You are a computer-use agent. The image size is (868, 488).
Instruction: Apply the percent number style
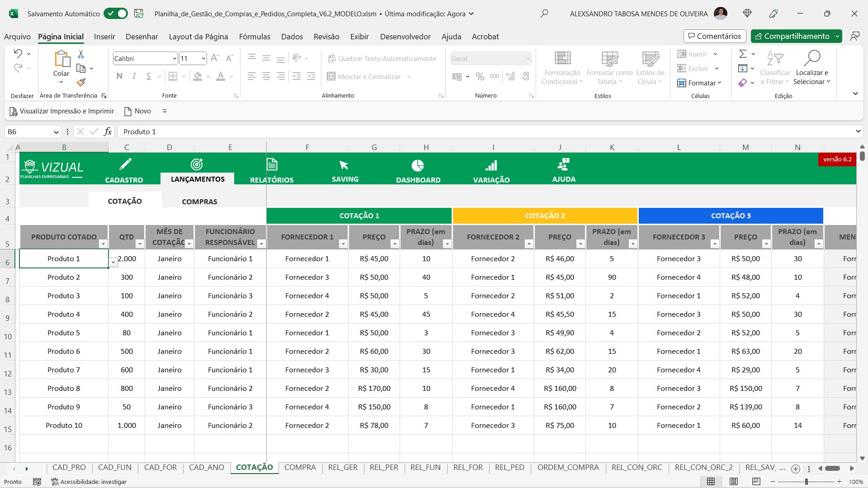pos(480,76)
